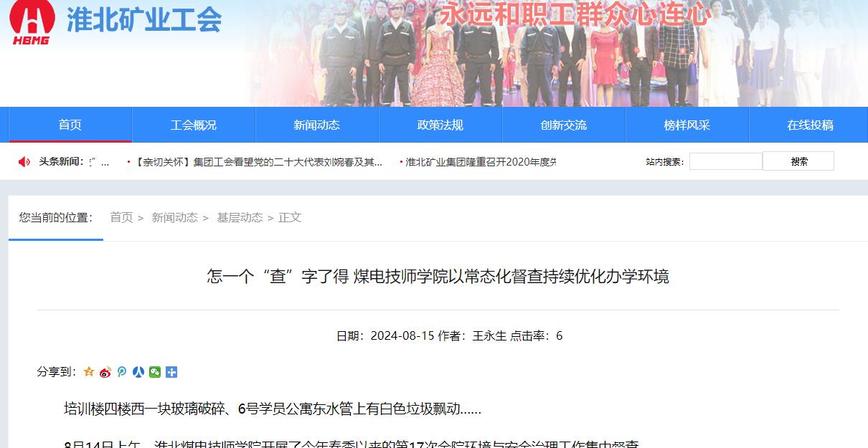Viewport: 868px width, 448px height.
Task: Open the 首页 navigation tab
Action: tap(70, 125)
